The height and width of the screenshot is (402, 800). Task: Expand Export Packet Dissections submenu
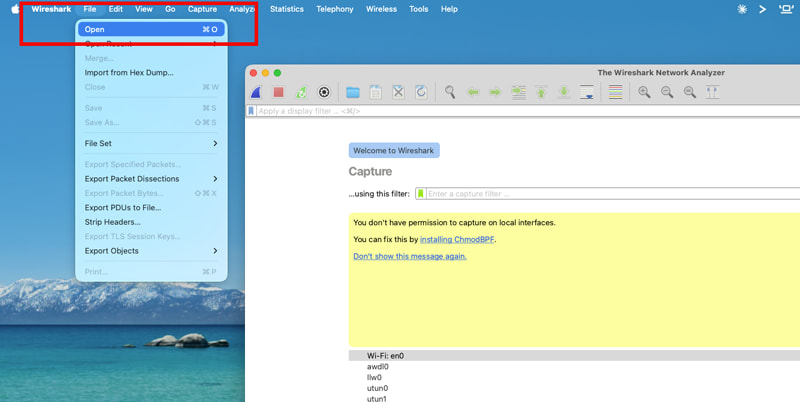(x=151, y=179)
